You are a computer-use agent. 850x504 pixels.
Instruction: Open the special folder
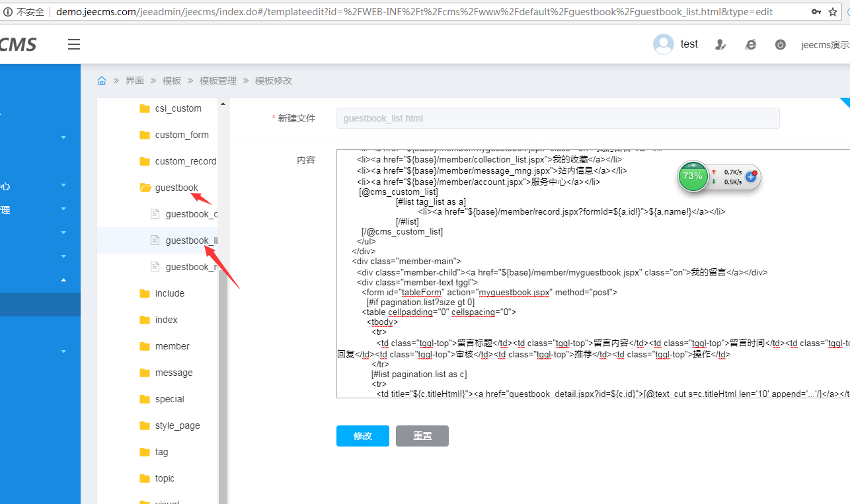coord(170,399)
